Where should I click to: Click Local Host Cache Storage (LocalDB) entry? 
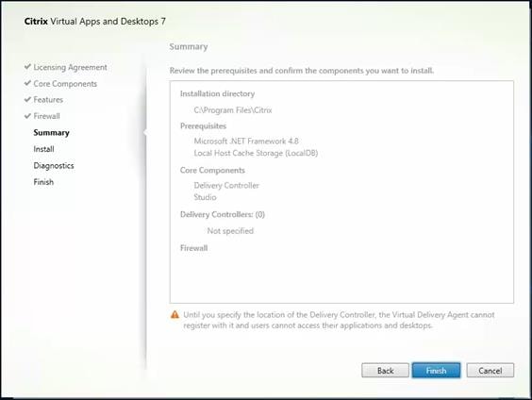256,153
